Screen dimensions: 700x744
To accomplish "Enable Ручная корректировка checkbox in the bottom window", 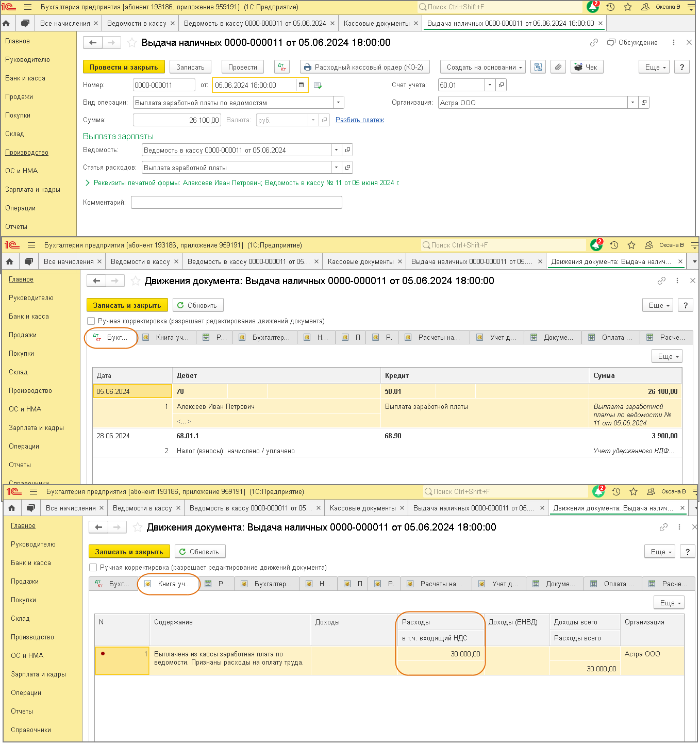I will (93, 568).
